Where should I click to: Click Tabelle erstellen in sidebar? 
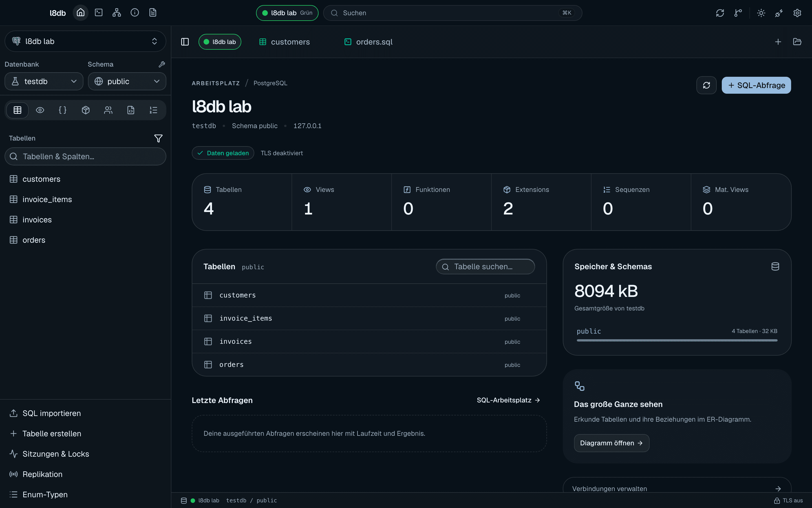[85, 433]
